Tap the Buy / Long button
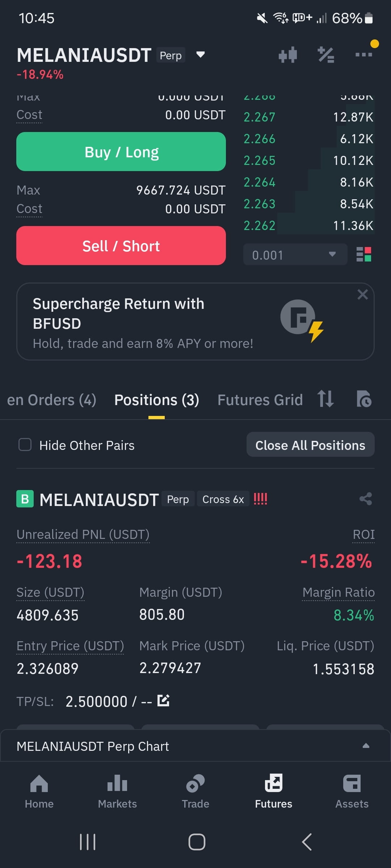The height and width of the screenshot is (868, 391). (121, 152)
